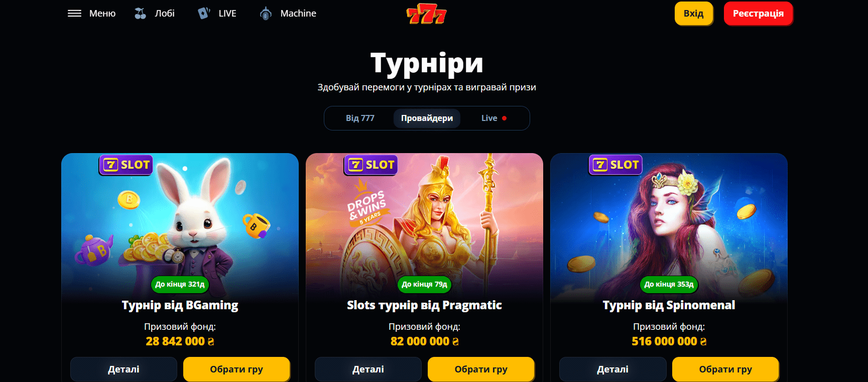Open the BGaming rabbit tournament banner
Screen dimensions: 868x382
click(x=180, y=223)
